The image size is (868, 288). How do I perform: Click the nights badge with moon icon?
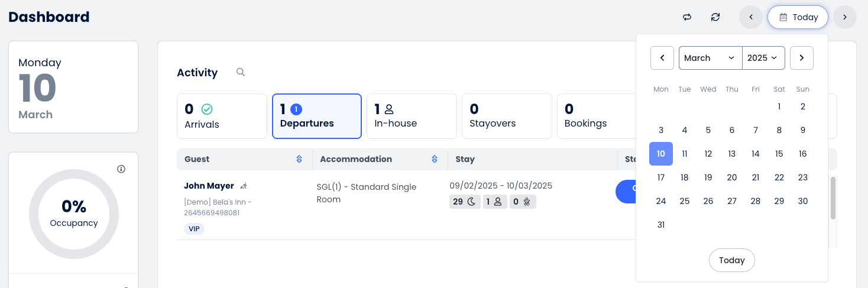[465, 202]
